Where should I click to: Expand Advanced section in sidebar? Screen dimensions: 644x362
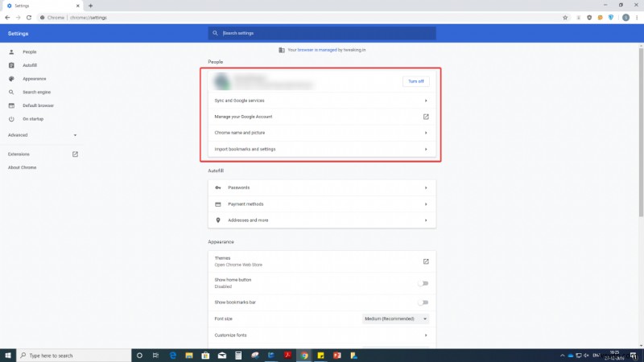43,135
